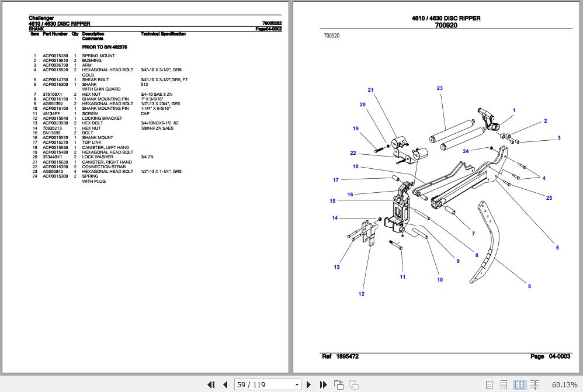583x392 pixels.
Task: Go to the first page
Action: click(x=211, y=385)
